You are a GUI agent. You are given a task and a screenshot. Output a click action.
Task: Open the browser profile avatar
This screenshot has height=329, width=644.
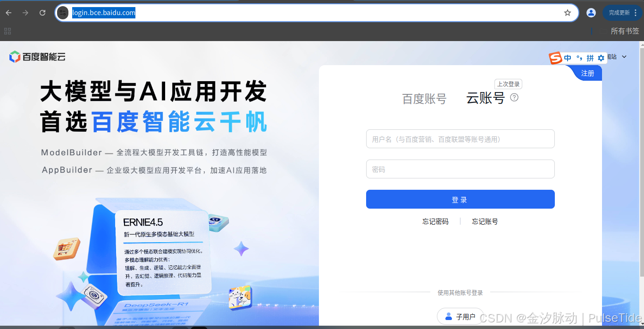(x=591, y=13)
